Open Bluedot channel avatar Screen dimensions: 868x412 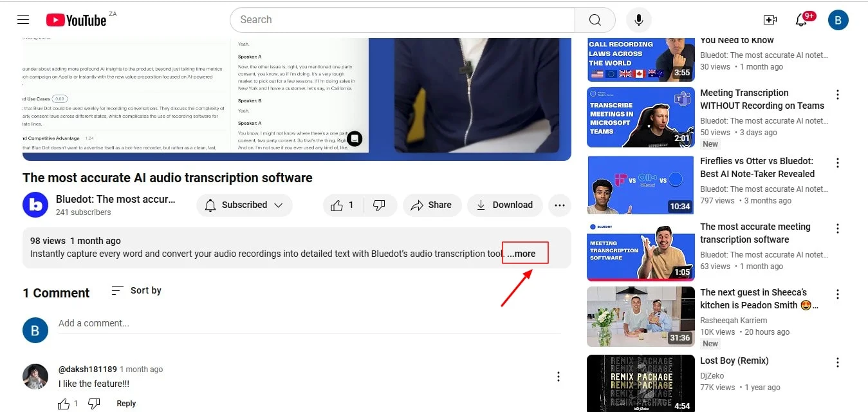(x=35, y=205)
